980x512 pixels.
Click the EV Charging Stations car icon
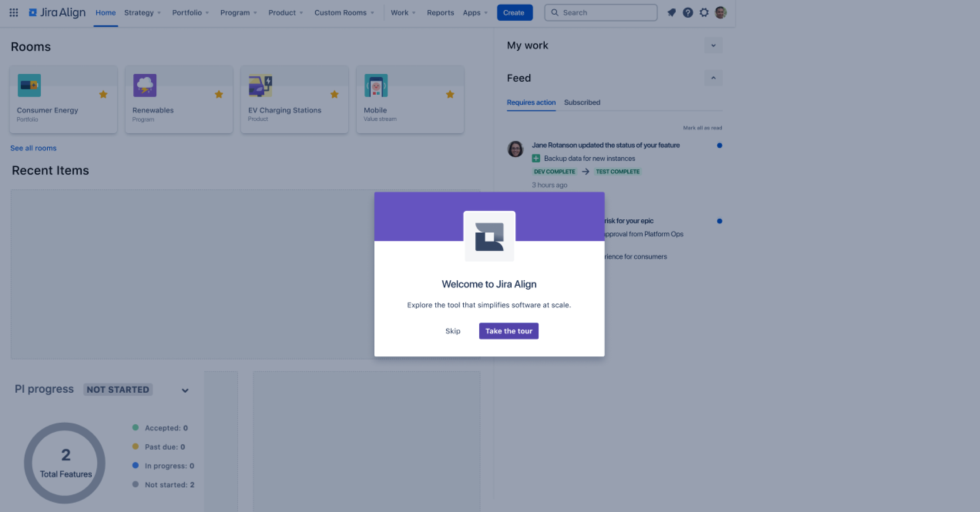(260, 85)
